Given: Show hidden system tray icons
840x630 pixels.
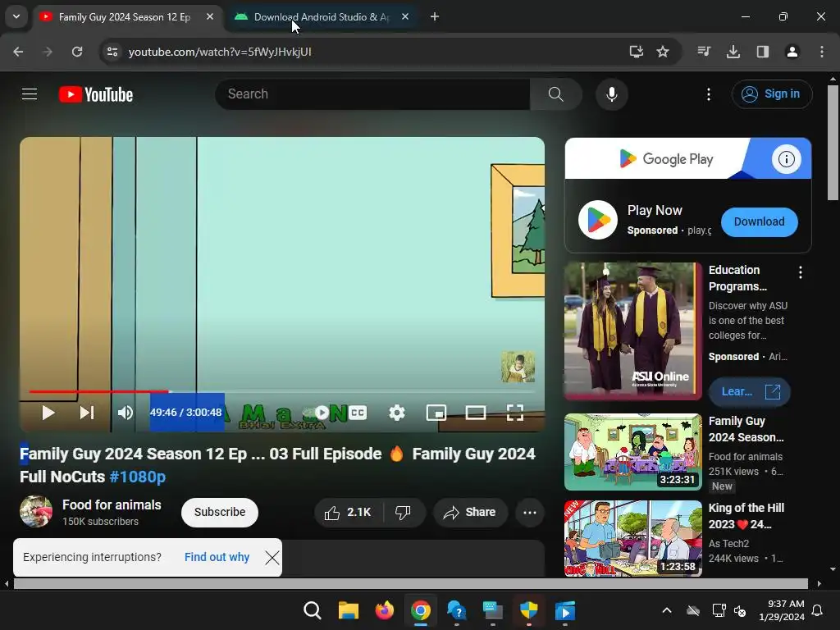Looking at the screenshot, I should tap(667, 610).
